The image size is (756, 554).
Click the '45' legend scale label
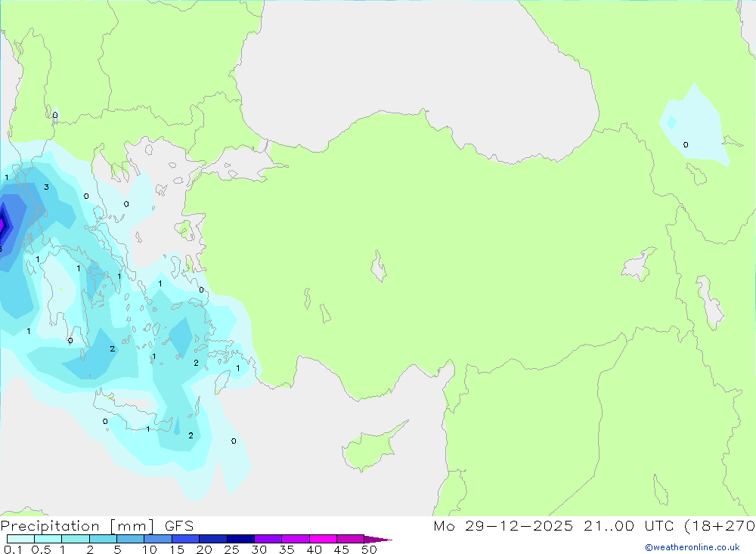[x=342, y=549]
